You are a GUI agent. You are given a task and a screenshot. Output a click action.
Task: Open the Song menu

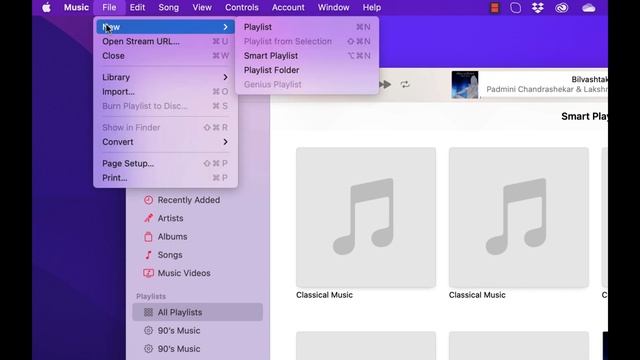click(x=169, y=7)
